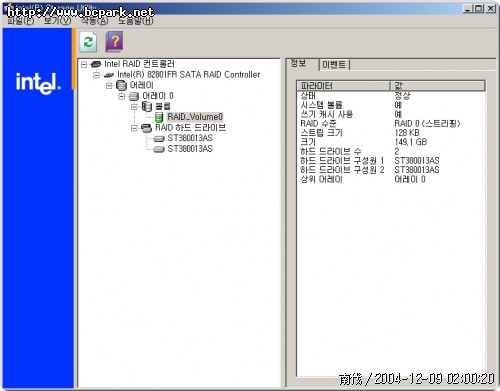Click the 파라미터 column header
Viewport: 500px width, 391px height.
[343, 86]
